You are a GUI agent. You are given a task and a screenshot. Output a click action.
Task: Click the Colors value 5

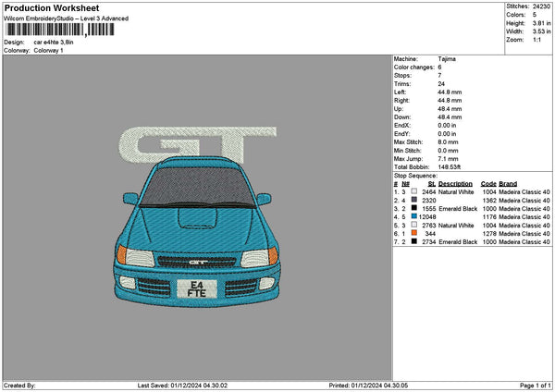534,15
